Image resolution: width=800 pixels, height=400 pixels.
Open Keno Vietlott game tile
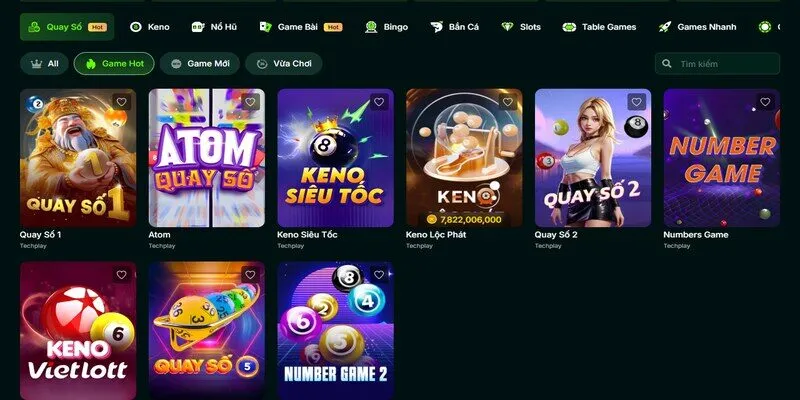click(x=78, y=331)
